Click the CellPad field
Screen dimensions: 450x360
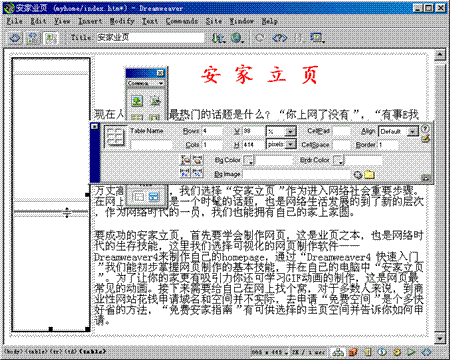[x=341, y=131]
